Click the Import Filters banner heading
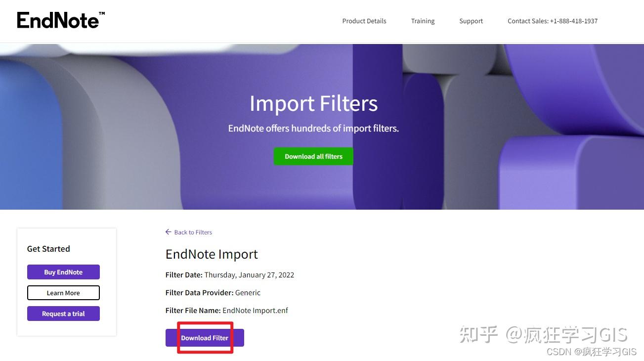The height and width of the screenshot is (361, 644). [x=313, y=103]
